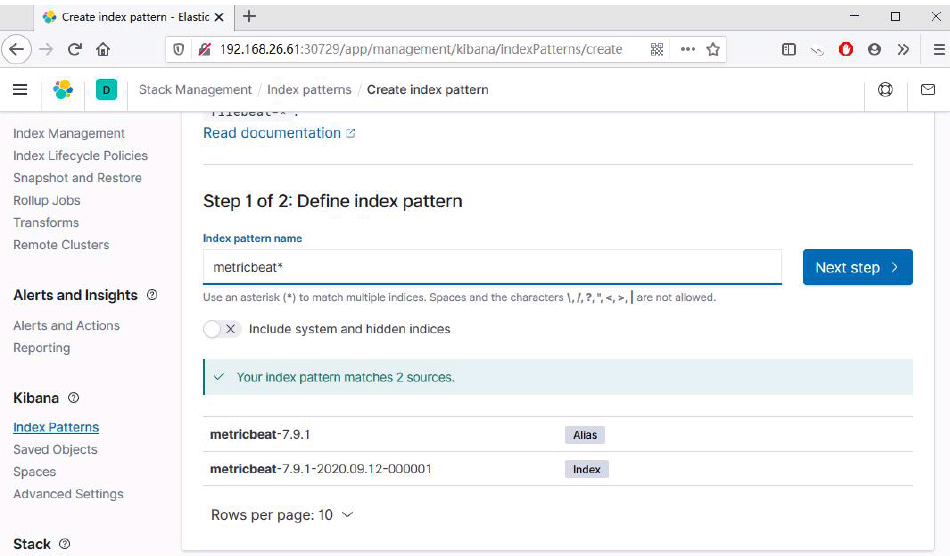Reload the page with refresh icon

pos(75,49)
